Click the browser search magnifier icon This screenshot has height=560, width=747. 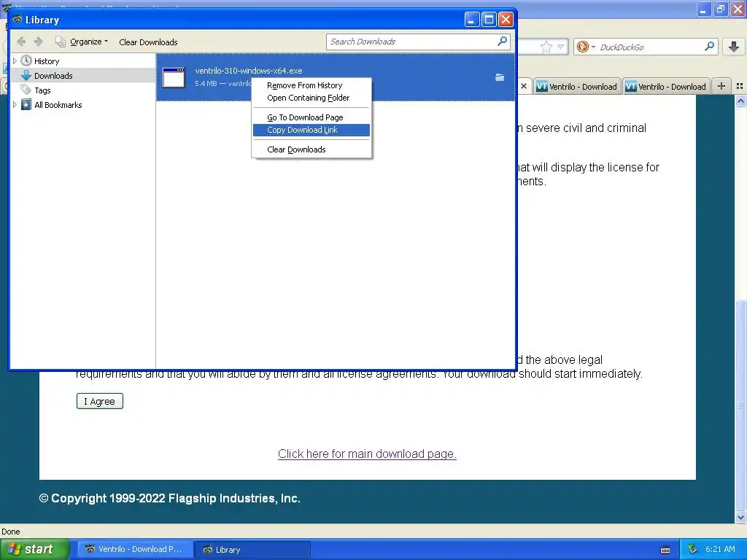(709, 46)
